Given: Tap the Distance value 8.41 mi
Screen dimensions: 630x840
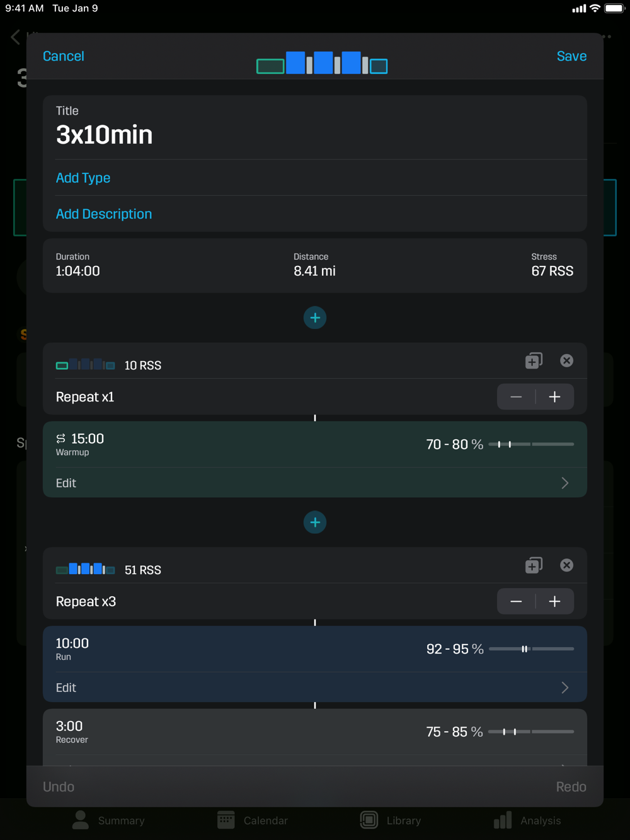Looking at the screenshot, I should click(314, 271).
